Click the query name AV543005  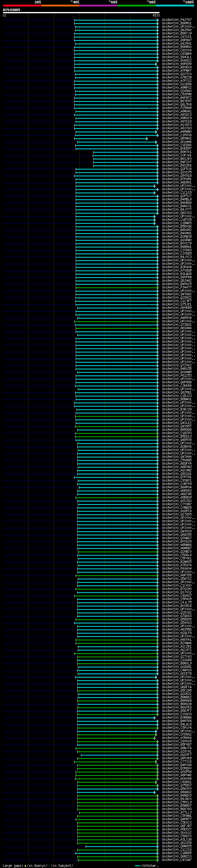coord(11,10)
